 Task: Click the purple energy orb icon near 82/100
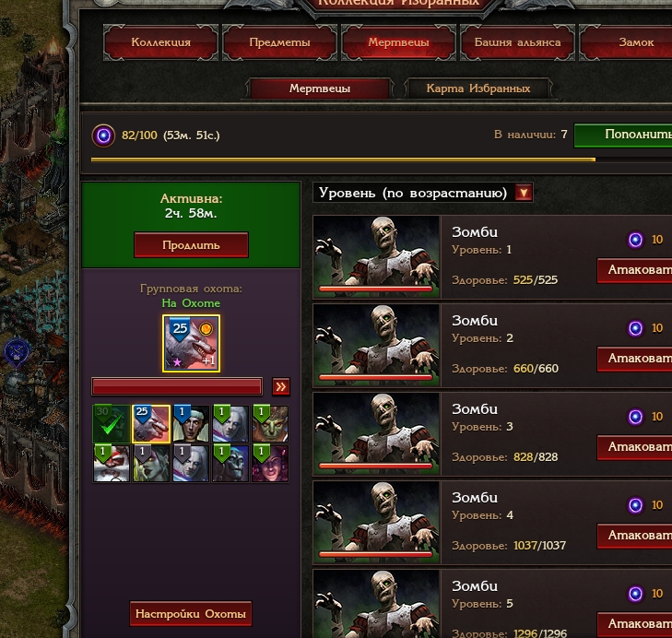click(x=103, y=136)
